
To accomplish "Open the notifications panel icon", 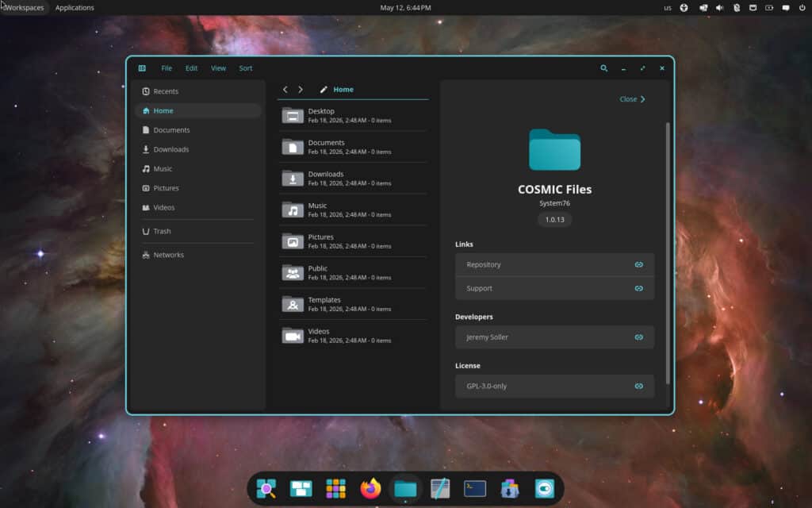I will (786, 8).
